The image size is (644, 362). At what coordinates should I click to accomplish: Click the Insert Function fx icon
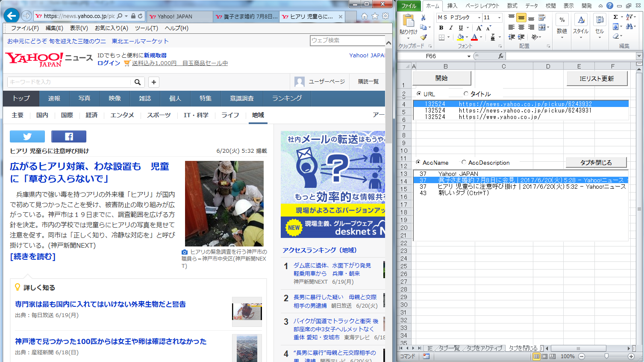click(x=501, y=56)
